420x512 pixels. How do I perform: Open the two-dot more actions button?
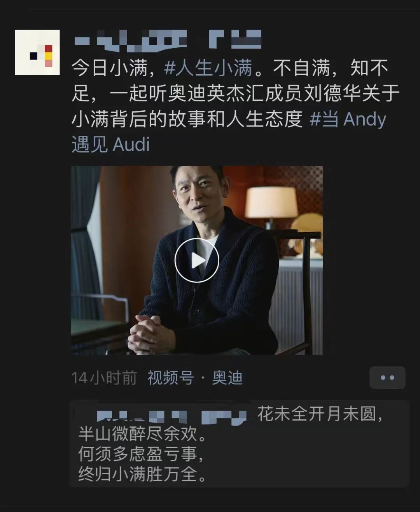point(387,377)
